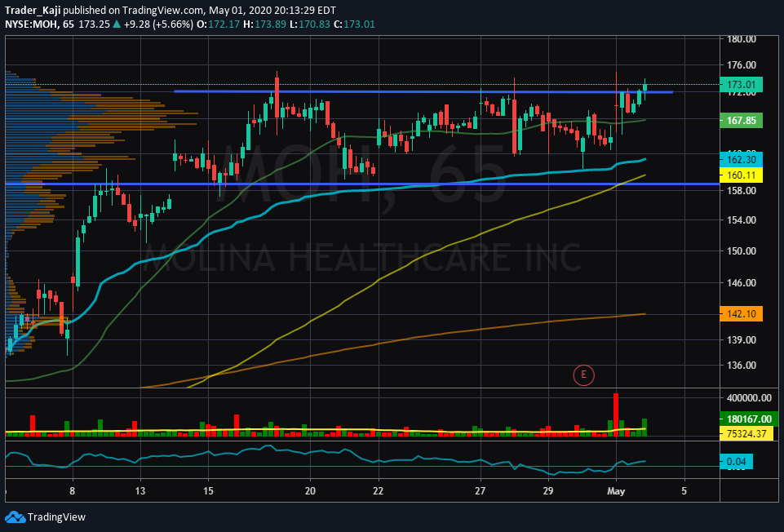784x532 pixels.
Task: Click the 0.04 oscillator value label
Action: (x=736, y=462)
